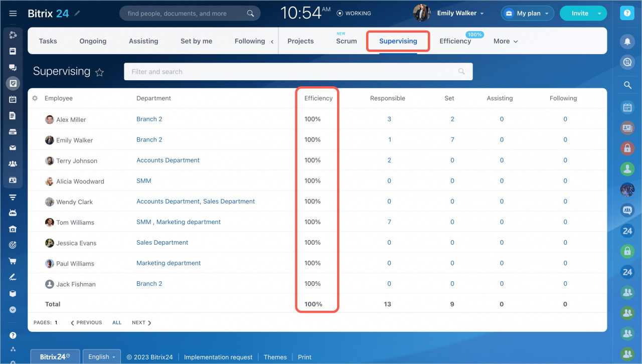642x364 pixels.
Task: Click the Themes footer link
Action: pos(275,357)
